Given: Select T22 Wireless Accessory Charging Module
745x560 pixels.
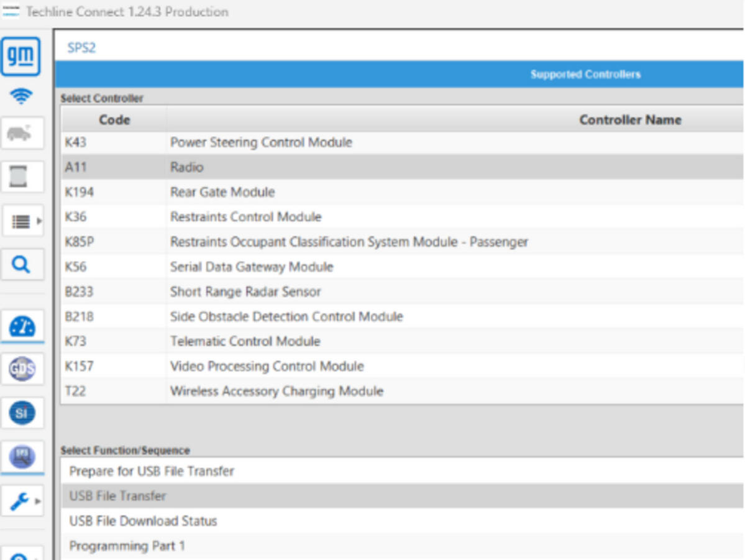Looking at the screenshot, I should coord(402,391).
